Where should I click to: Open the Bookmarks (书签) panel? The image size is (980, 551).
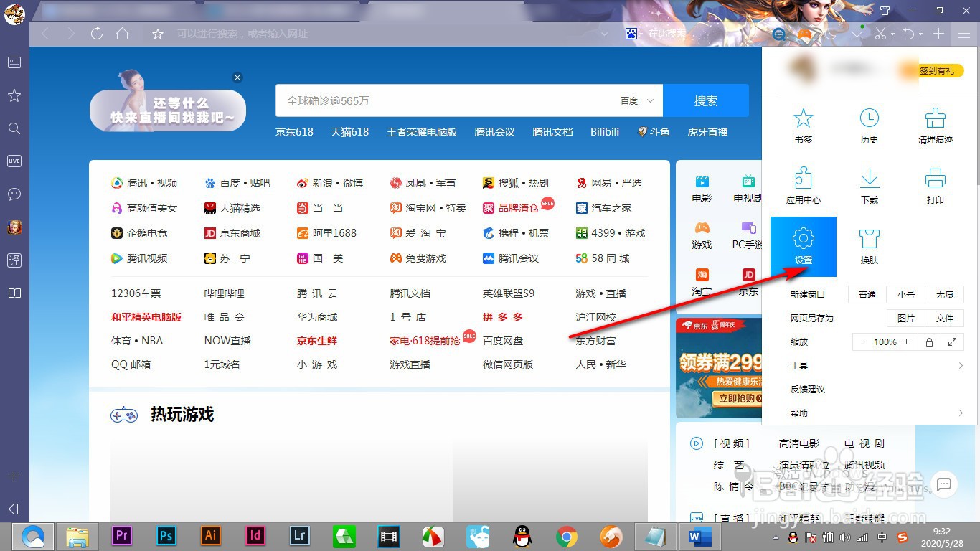tap(803, 126)
